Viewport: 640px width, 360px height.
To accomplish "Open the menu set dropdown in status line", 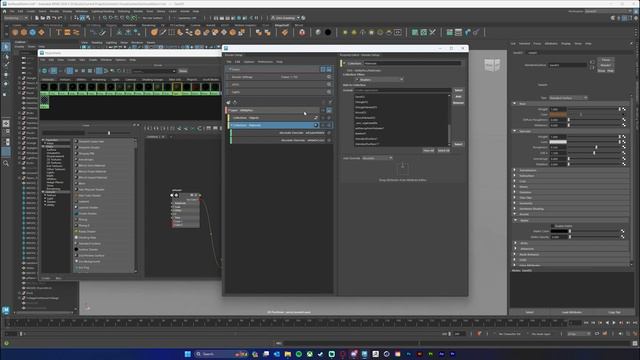I will [16, 18].
